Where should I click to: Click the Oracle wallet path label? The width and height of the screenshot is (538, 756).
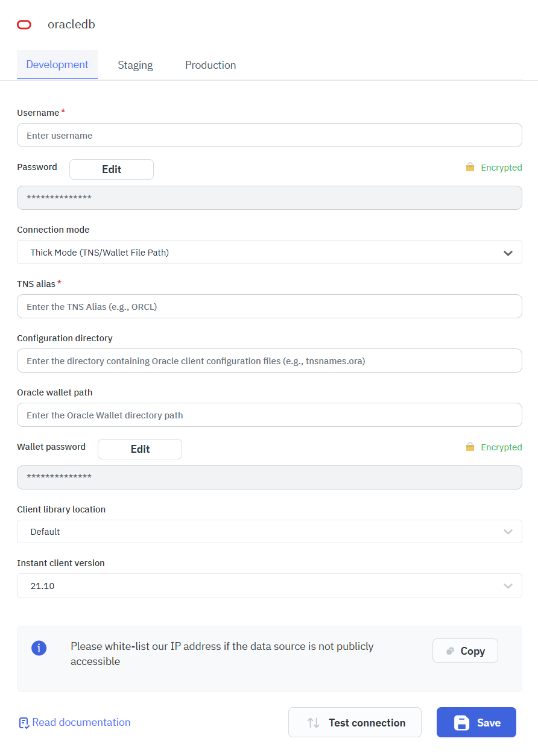(55, 392)
